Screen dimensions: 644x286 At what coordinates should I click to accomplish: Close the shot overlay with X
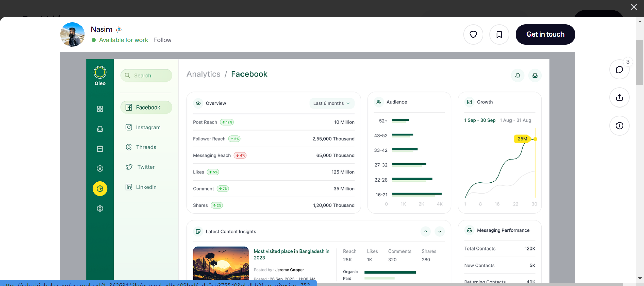(634, 7)
